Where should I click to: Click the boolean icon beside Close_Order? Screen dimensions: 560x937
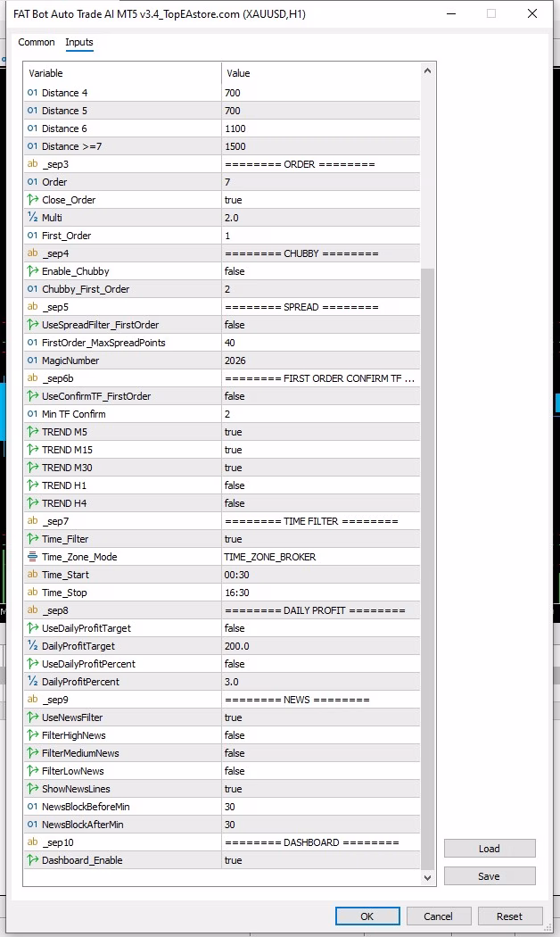point(32,200)
